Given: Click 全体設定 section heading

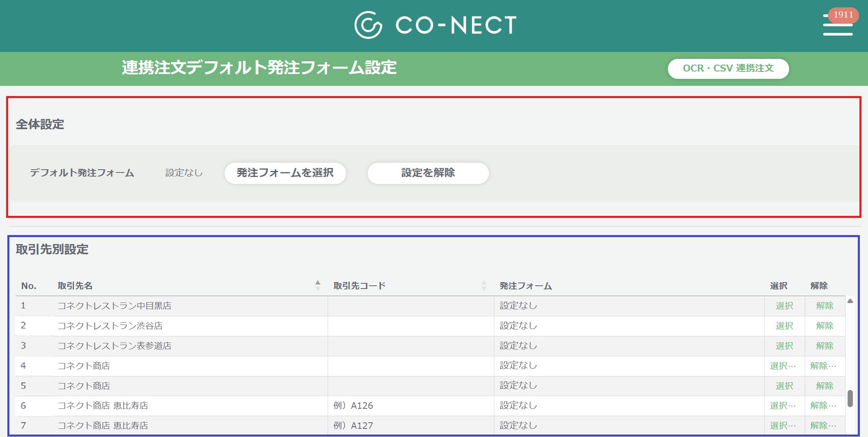Looking at the screenshot, I should click(x=40, y=124).
